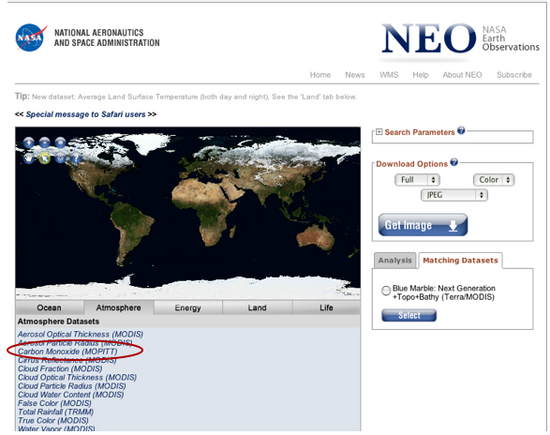Open the Full resolution dropdown
Image resolution: width=550 pixels, height=435 pixels.
tap(417, 180)
